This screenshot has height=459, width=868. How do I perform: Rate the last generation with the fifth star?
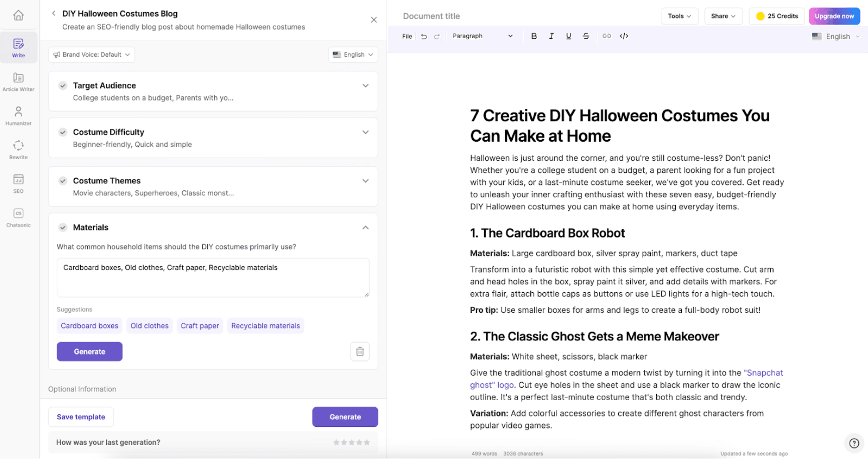[367, 442]
